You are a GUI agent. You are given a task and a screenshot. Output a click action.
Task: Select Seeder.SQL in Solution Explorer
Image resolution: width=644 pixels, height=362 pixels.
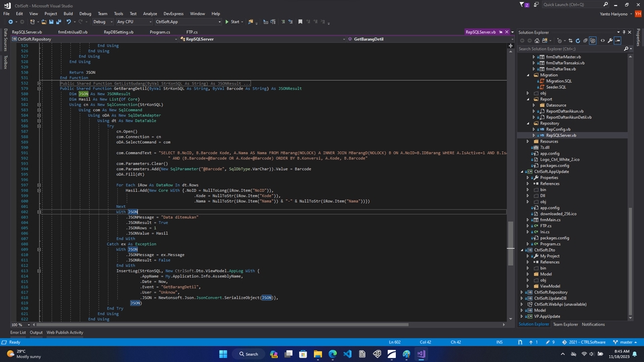pos(555,87)
